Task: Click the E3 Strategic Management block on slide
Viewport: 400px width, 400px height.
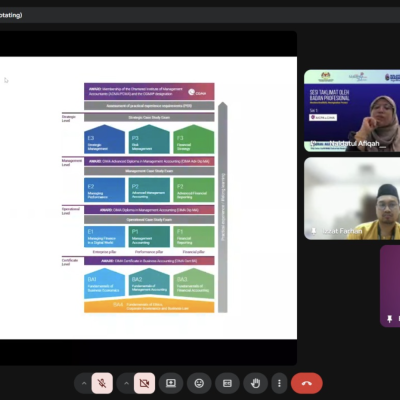Action: [x=104, y=139]
